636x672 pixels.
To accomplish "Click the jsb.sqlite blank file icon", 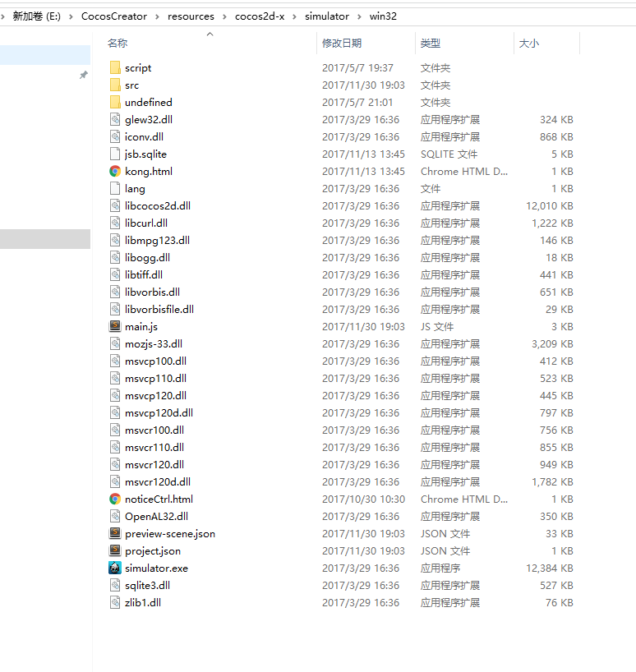I will (115, 154).
